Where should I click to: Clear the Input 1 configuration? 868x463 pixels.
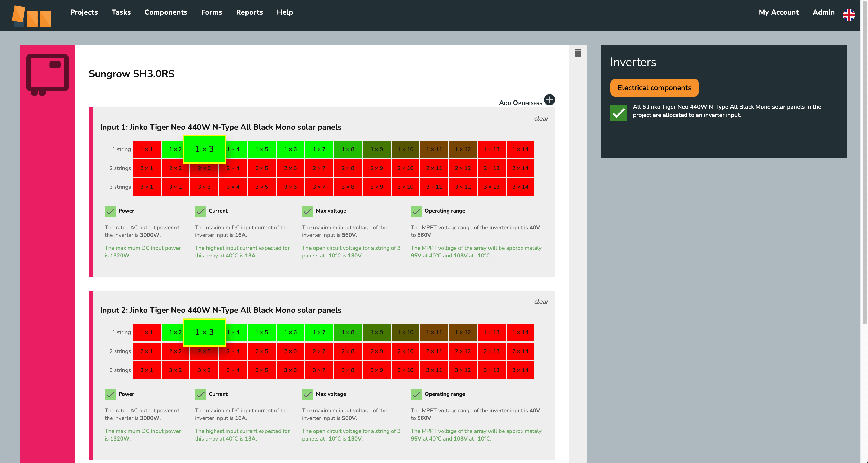[541, 119]
